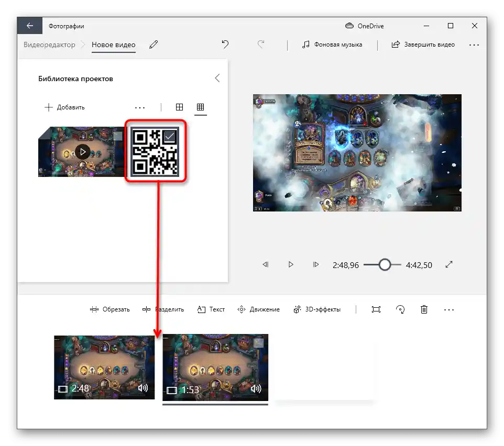
Task: Undo the last action
Action: coord(225,44)
